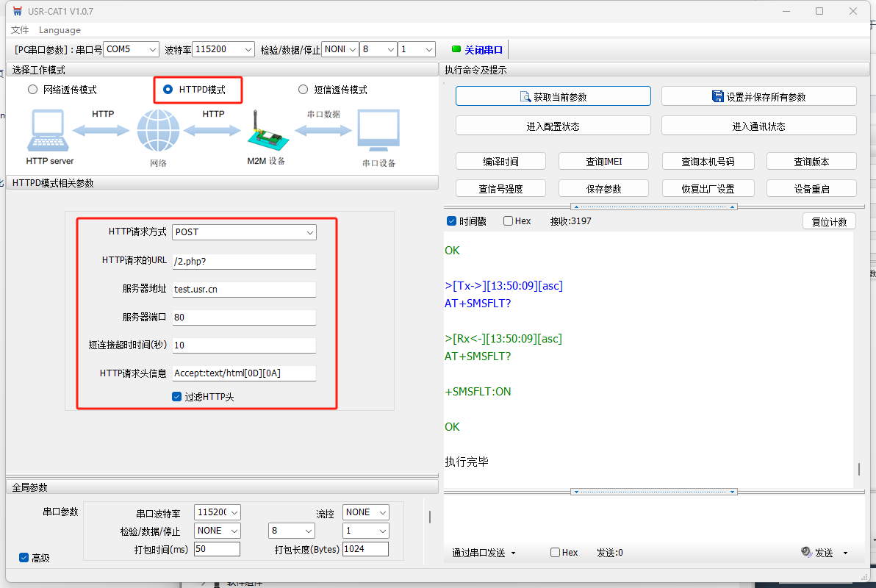Click the green serial port status indicator
Viewport: 876px width, 588px height.
(x=456, y=49)
